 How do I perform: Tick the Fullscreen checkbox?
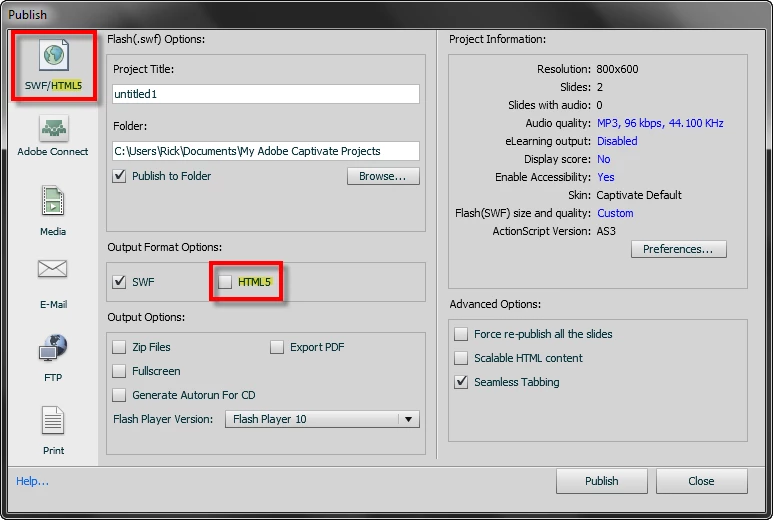pyautogui.click(x=119, y=371)
